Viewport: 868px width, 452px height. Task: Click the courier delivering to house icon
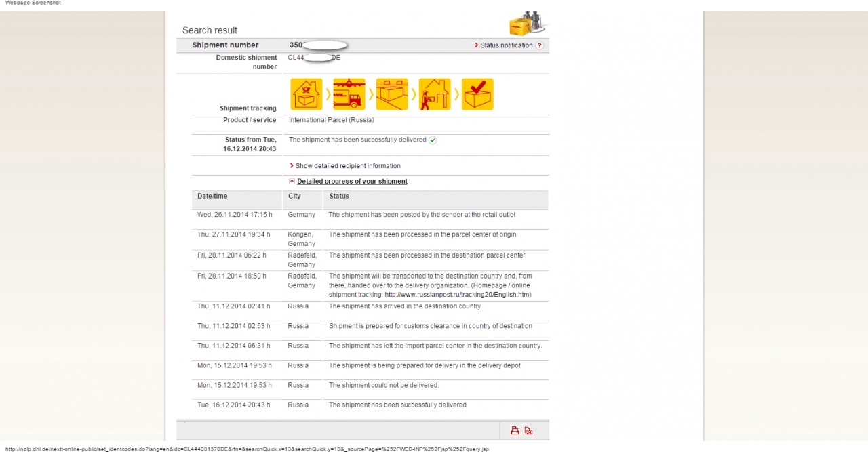coord(435,94)
